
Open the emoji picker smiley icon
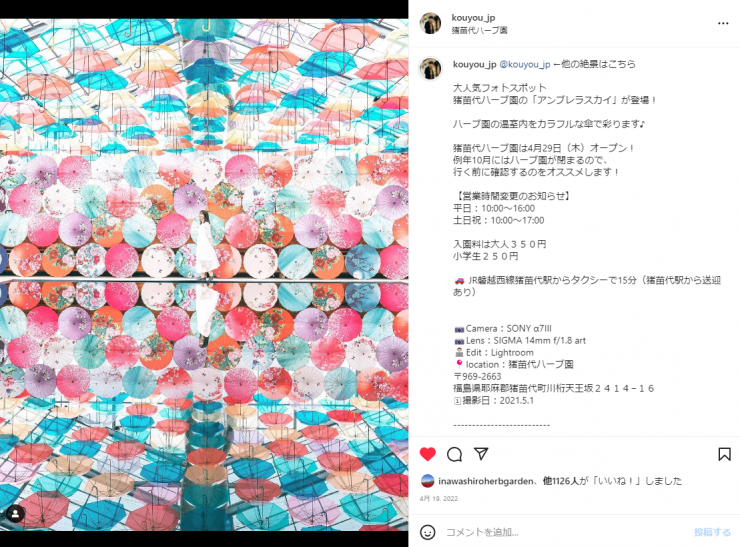(x=428, y=532)
